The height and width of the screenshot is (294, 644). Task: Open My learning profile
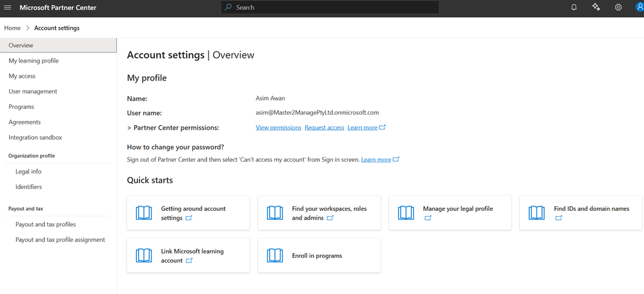coord(34,61)
